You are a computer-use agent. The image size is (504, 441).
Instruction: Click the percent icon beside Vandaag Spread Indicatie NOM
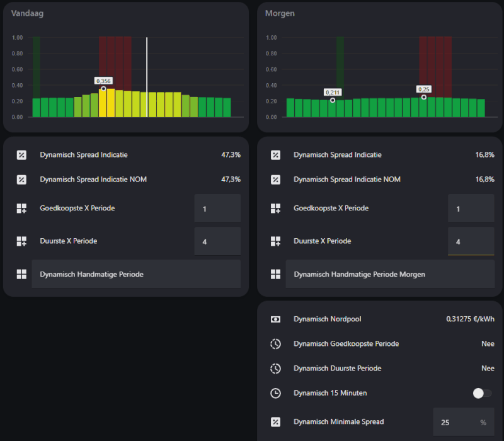pos(21,180)
